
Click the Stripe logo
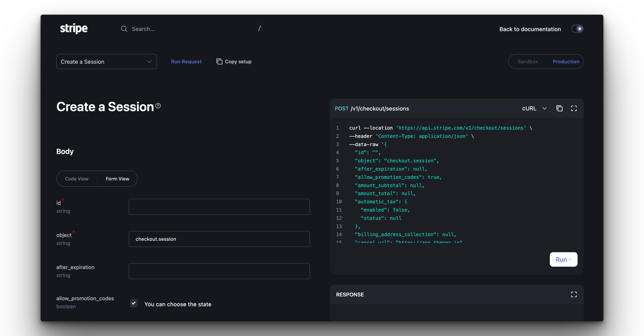click(x=74, y=29)
